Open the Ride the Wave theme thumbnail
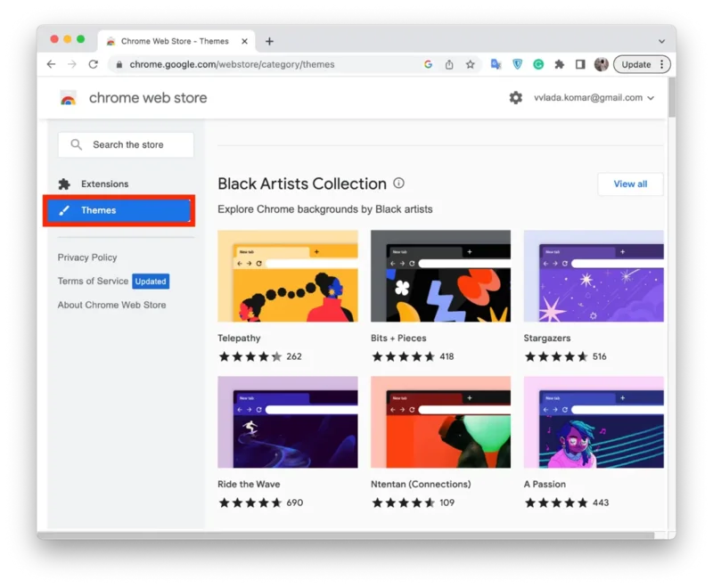The image size is (713, 588). tap(288, 422)
